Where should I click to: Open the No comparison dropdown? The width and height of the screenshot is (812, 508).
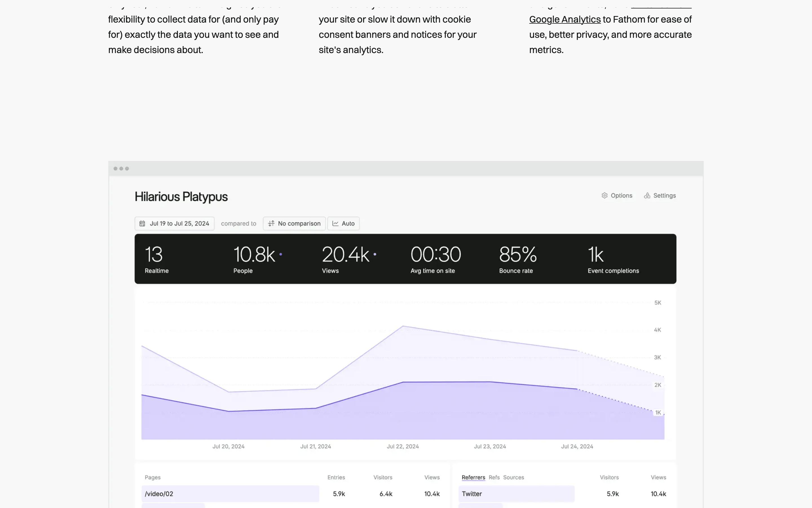(294, 224)
